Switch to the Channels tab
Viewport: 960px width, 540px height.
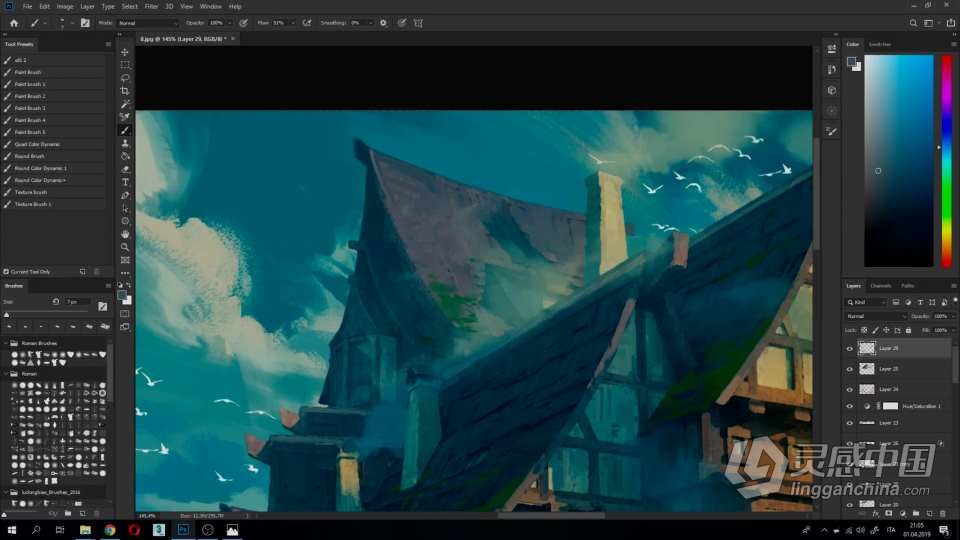(880, 286)
